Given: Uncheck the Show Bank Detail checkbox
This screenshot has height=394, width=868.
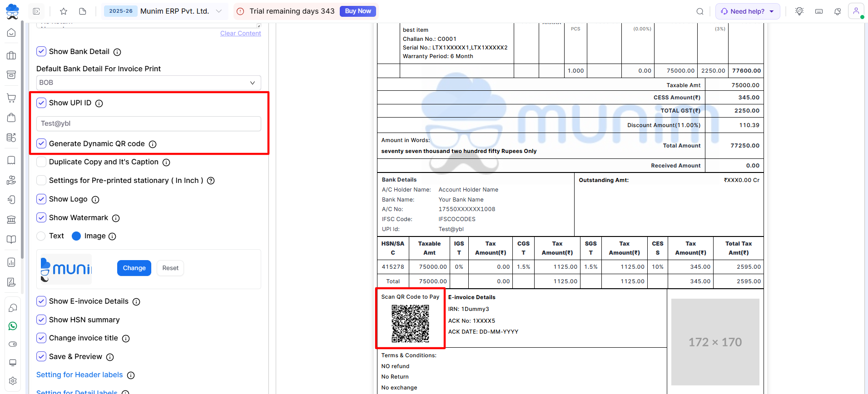Looking at the screenshot, I should click(x=41, y=51).
